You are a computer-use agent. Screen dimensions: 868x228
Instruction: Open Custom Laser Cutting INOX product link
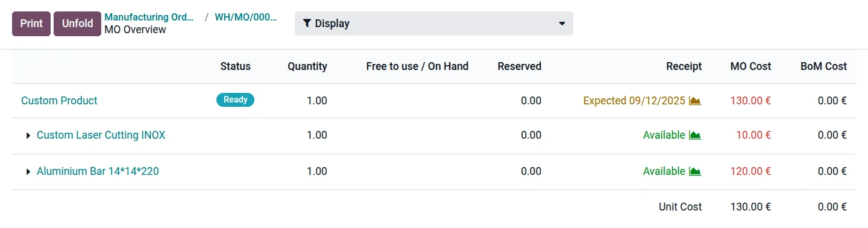pos(101,135)
